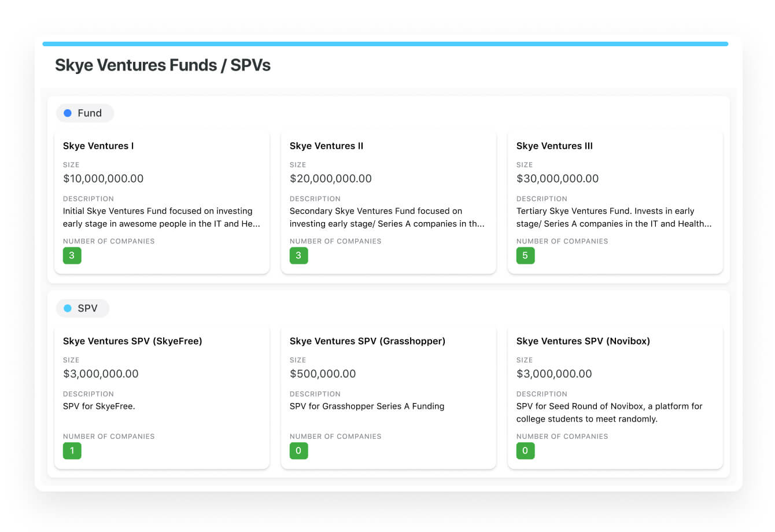Image resolution: width=775 pixels, height=532 pixels.
Task: Click the blue dot beside Fund label
Action: [68, 113]
